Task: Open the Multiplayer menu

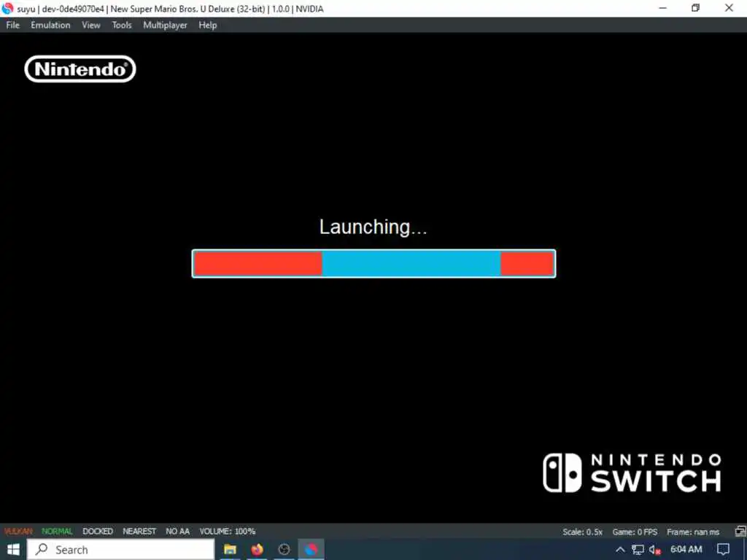Action: [165, 26]
